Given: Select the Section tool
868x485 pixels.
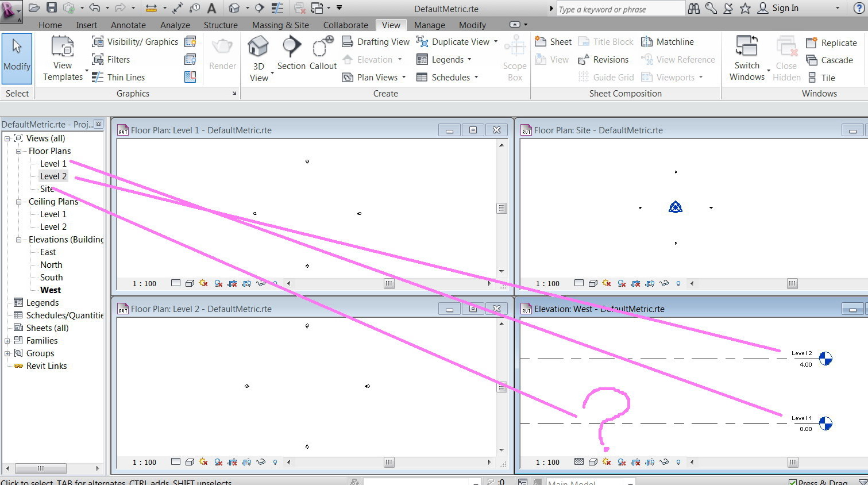Looking at the screenshot, I should coord(291,53).
